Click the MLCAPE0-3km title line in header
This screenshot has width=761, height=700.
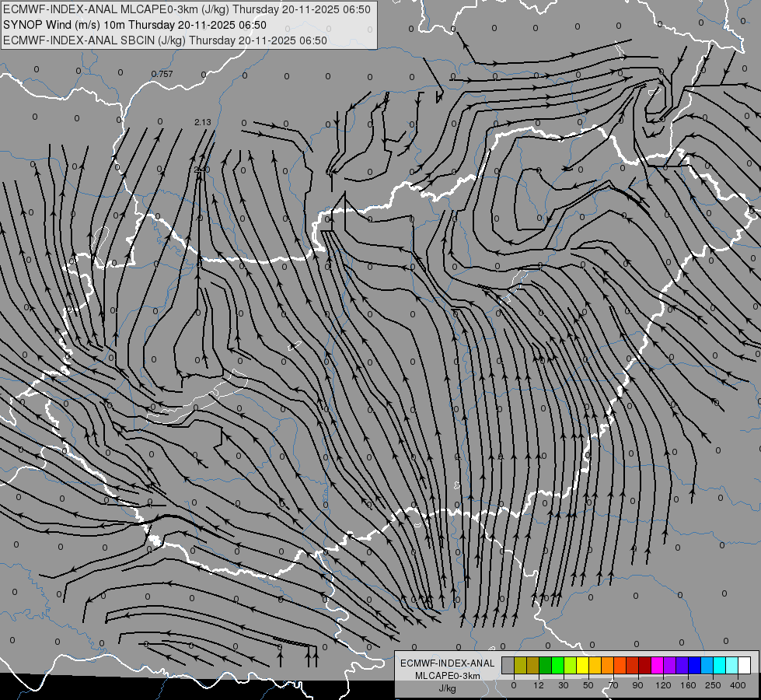(x=187, y=9)
